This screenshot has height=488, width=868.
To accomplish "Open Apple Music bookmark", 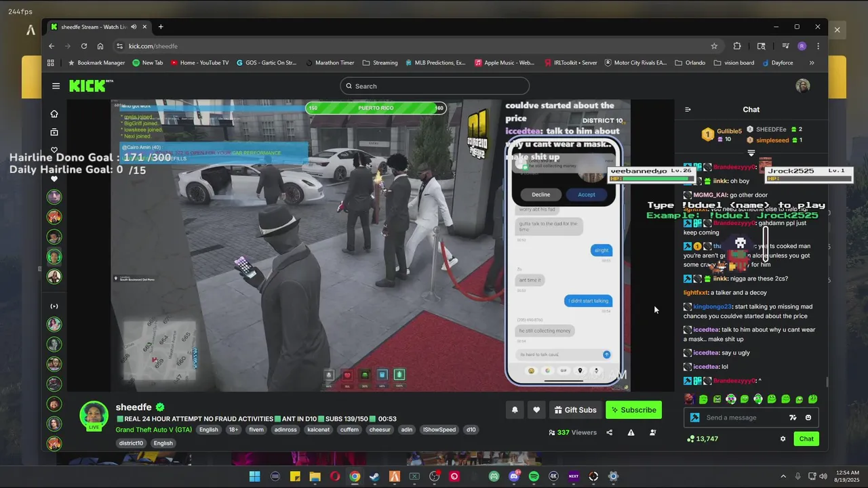I will tap(504, 63).
